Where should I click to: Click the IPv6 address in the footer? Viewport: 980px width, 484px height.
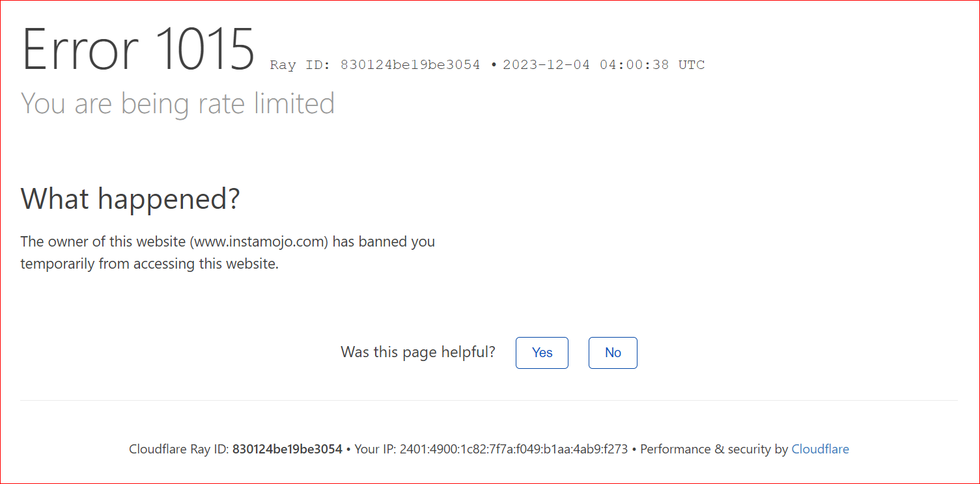click(514, 449)
